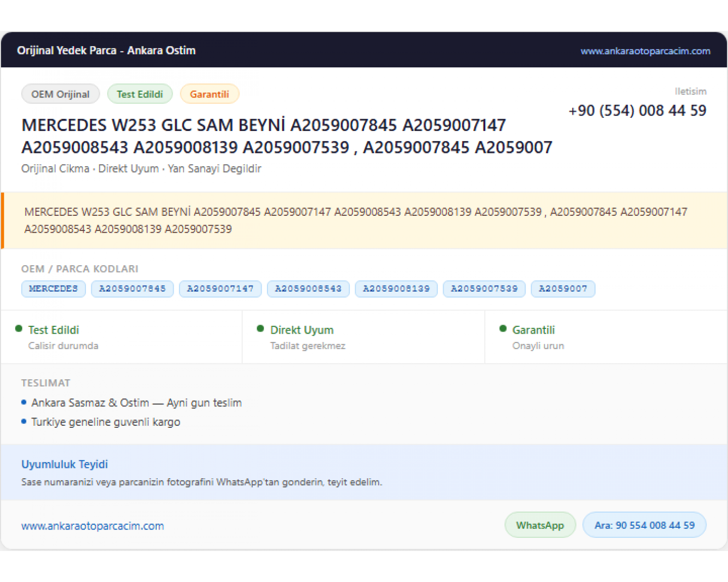This screenshot has width=728, height=582.
Task: Click the A2059008543 code chip
Action: coord(308,289)
